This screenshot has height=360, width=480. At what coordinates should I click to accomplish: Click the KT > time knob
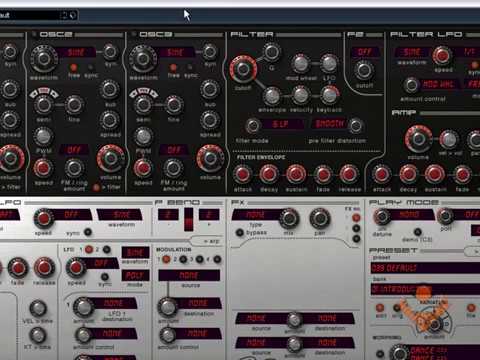coord(38,335)
